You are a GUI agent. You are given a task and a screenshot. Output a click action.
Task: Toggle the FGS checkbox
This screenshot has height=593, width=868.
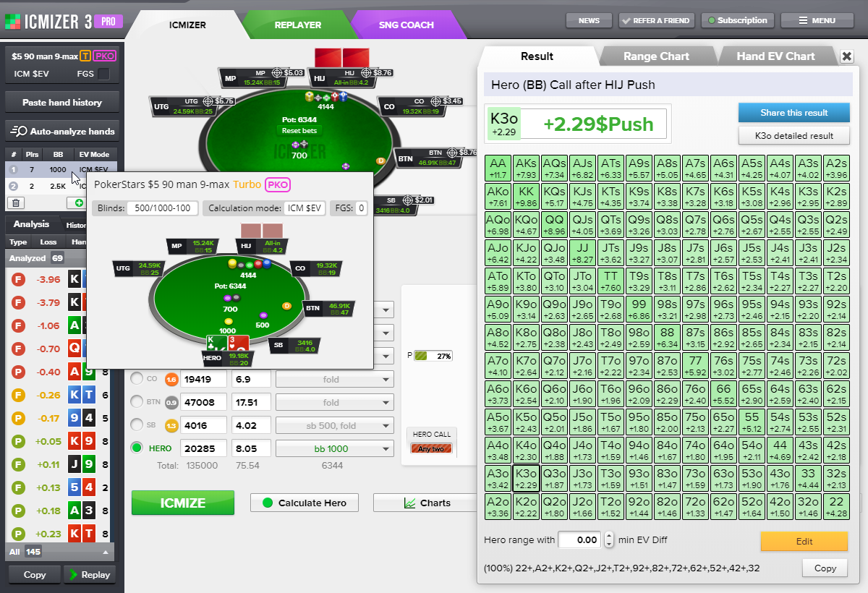(x=104, y=74)
